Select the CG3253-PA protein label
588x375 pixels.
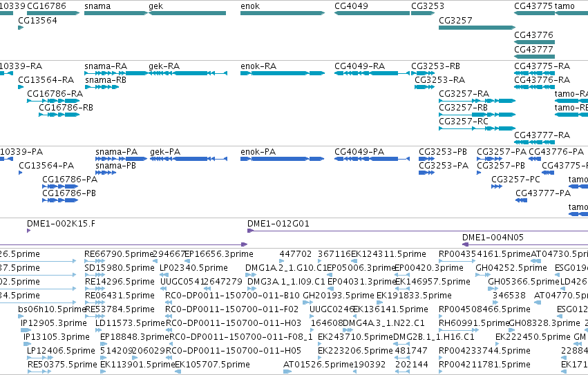[444, 166]
